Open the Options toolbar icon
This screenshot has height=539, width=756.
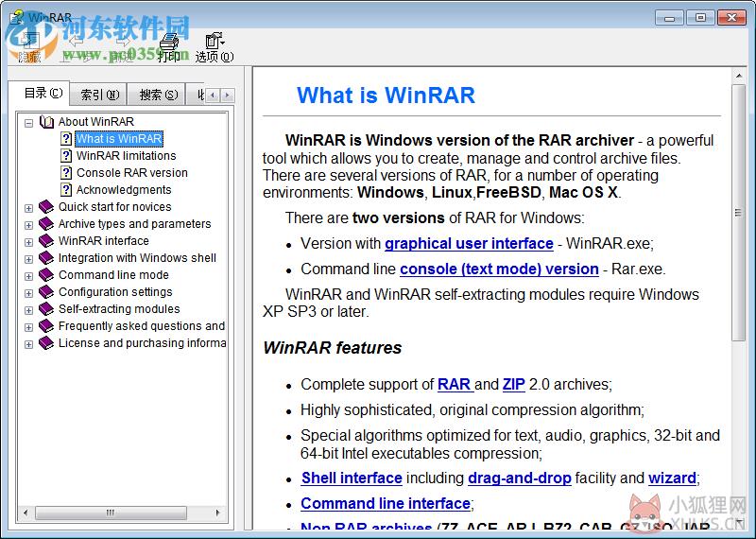[215, 41]
